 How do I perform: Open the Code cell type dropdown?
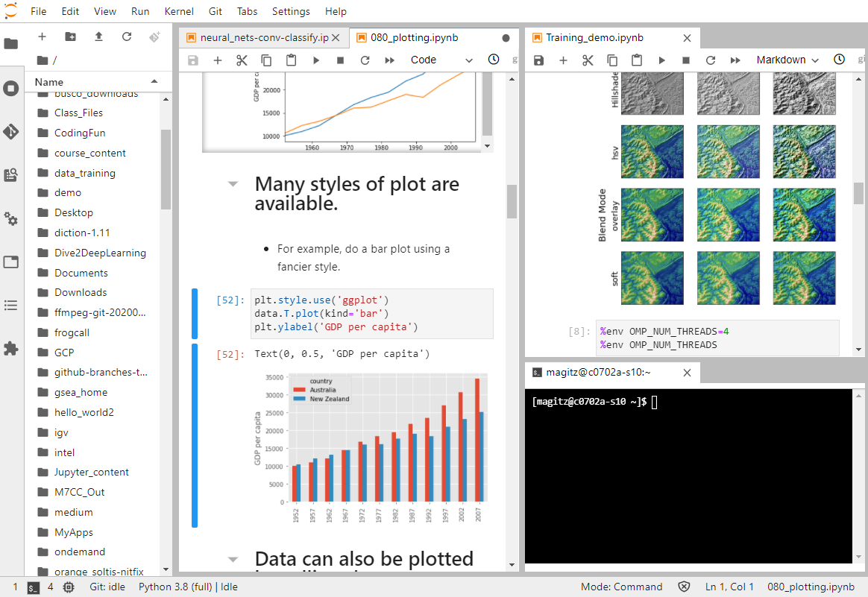(x=441, y=60)
